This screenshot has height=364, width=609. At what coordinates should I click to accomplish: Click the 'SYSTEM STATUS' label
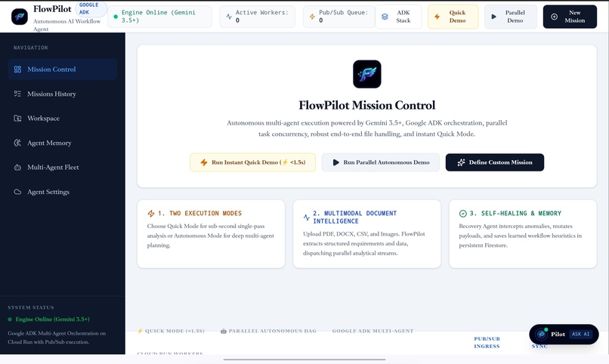[x=31, y=307]
